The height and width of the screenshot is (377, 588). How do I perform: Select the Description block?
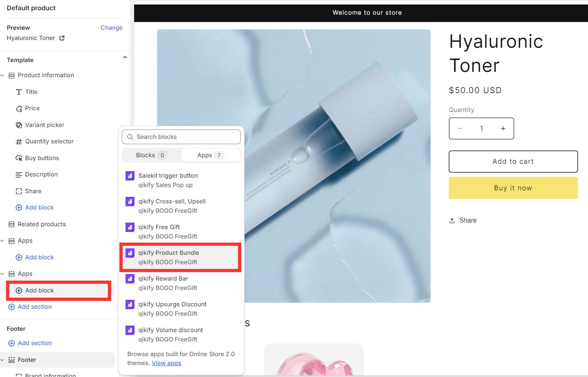click(x=41, y=174)
